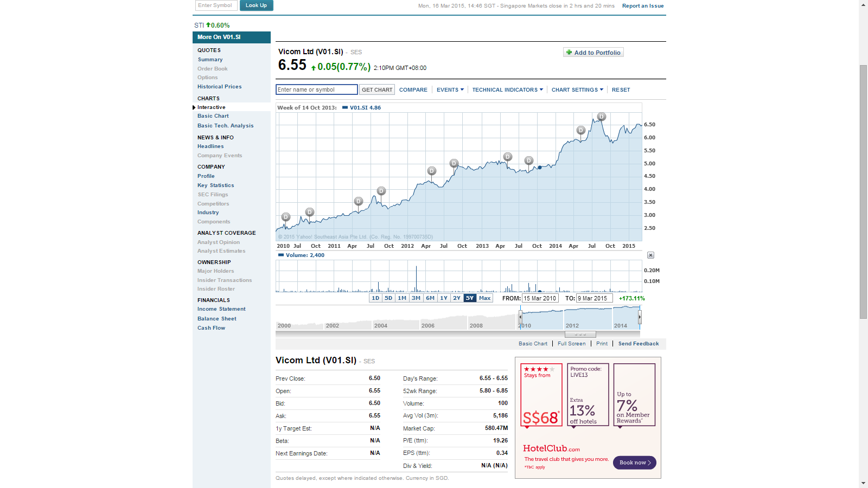The width and height of the screenshot is (868, 488).
Task: Click the Market Cap value 580.47M
Action: [x=496, y=428]
